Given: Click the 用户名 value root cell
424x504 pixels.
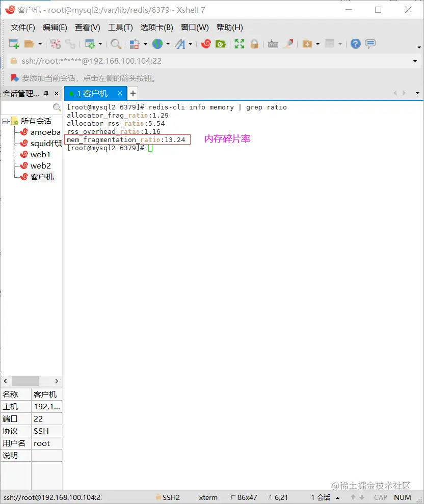Looking at the screenshot, I should [47, 443].
